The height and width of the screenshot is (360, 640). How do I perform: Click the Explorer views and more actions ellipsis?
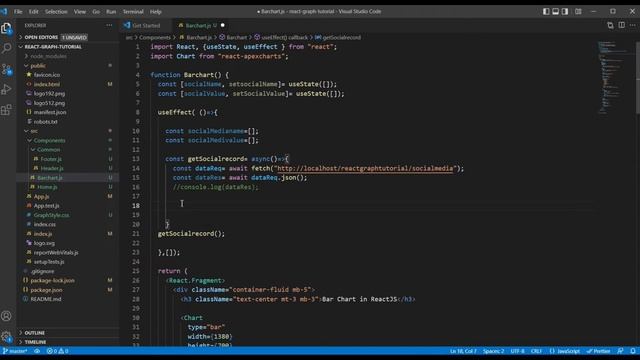coord(109,25)
